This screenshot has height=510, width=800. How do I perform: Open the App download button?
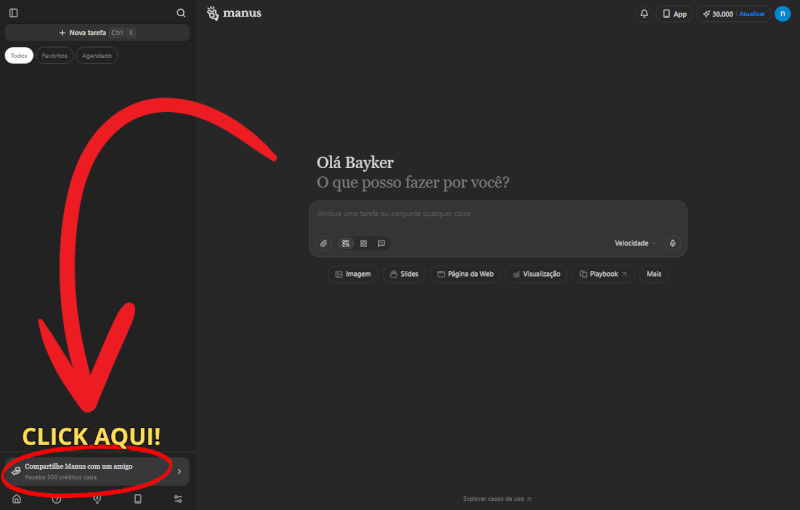(x=674, y=14)
